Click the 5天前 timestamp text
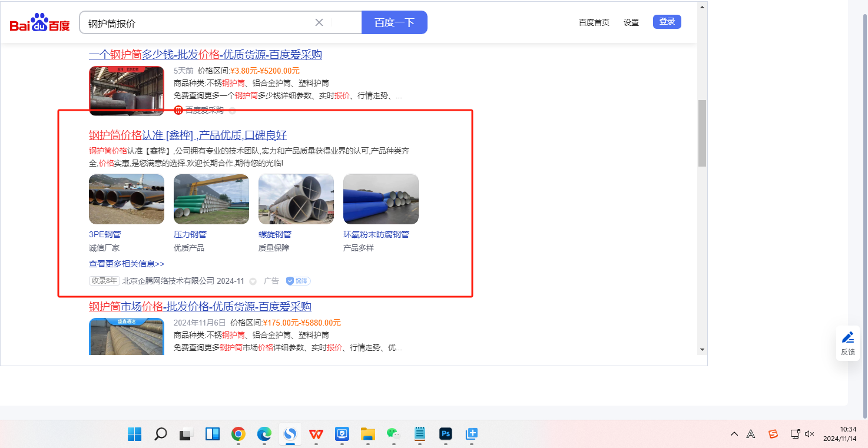Screen dimensions: 868x448 183,71
